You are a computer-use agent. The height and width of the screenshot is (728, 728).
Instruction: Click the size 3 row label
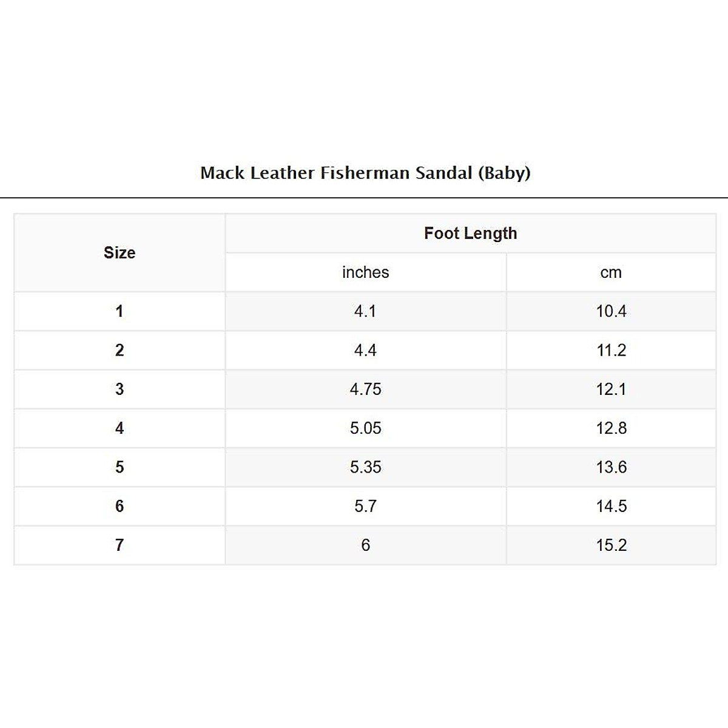point(120,389)
